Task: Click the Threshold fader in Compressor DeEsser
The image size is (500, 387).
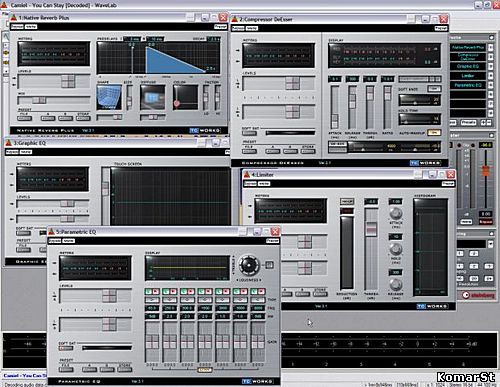Action: [369, 107]
